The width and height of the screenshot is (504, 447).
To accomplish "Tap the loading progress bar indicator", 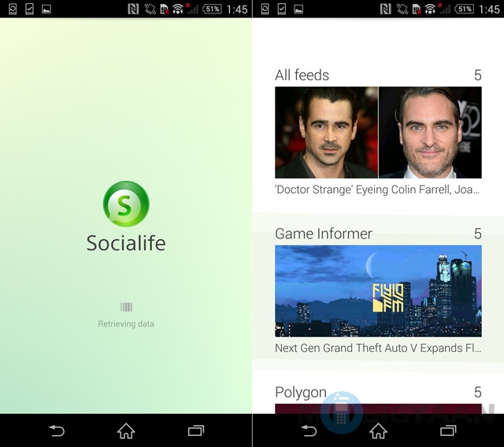I will [x=126, y=307].
